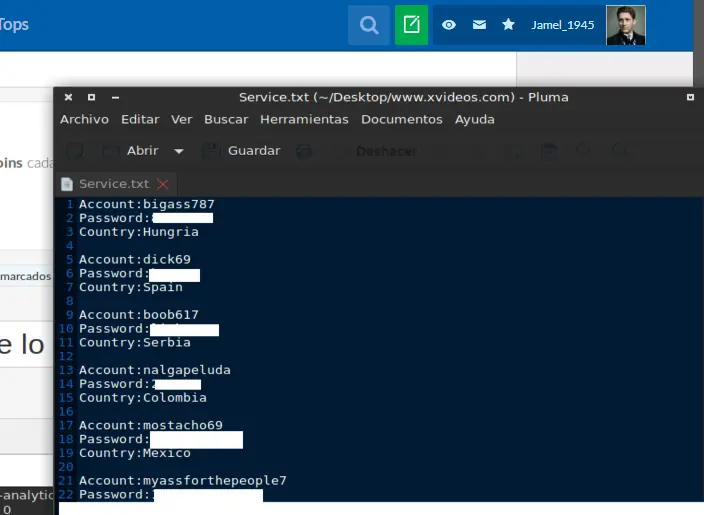Click text Country:Mexico on line 19

[x=135, y=453]
